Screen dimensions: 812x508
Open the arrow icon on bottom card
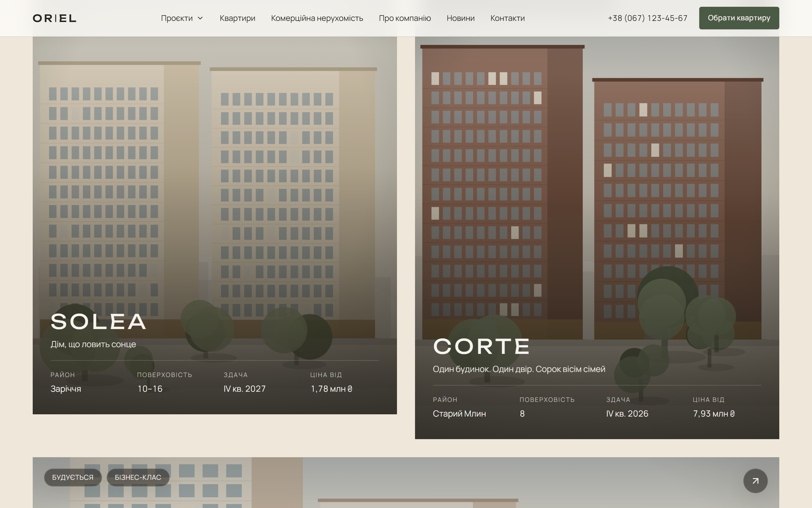(x=755, y=481)
